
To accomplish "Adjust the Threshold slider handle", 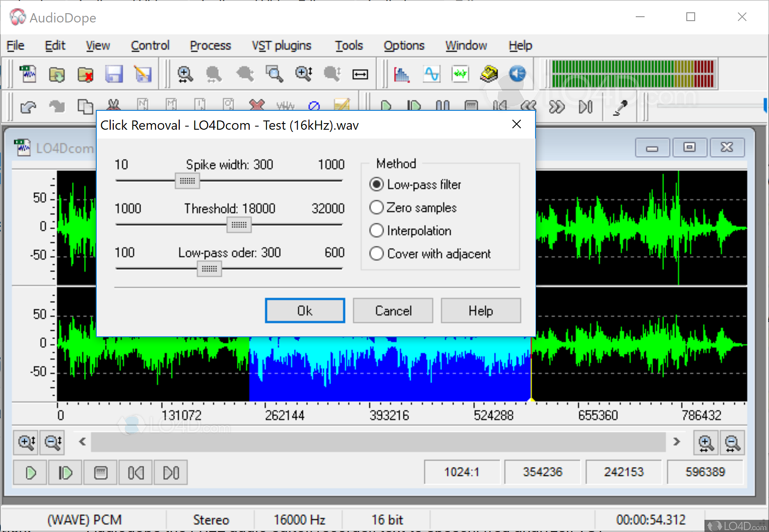I will pyautogui.click(x=239, y=225).
